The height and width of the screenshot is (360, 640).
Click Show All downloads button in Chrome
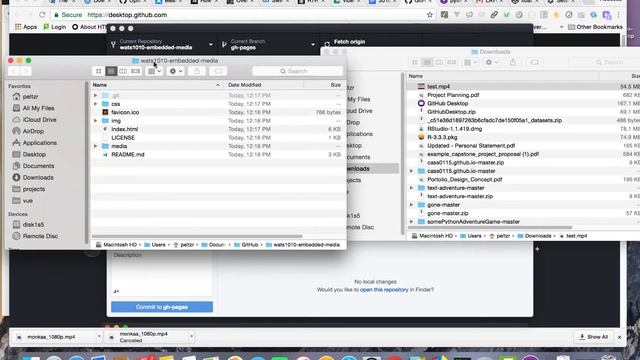tap(593, 337)
